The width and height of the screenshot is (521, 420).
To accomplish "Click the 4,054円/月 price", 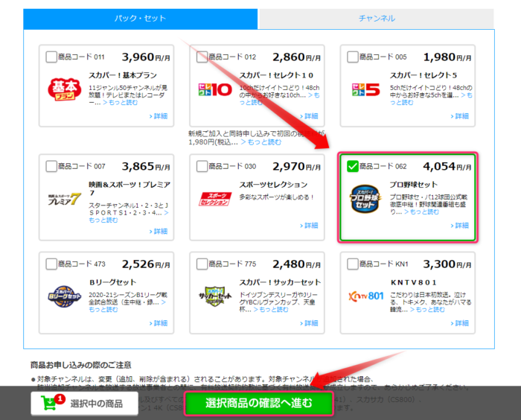I will (447, 166).
